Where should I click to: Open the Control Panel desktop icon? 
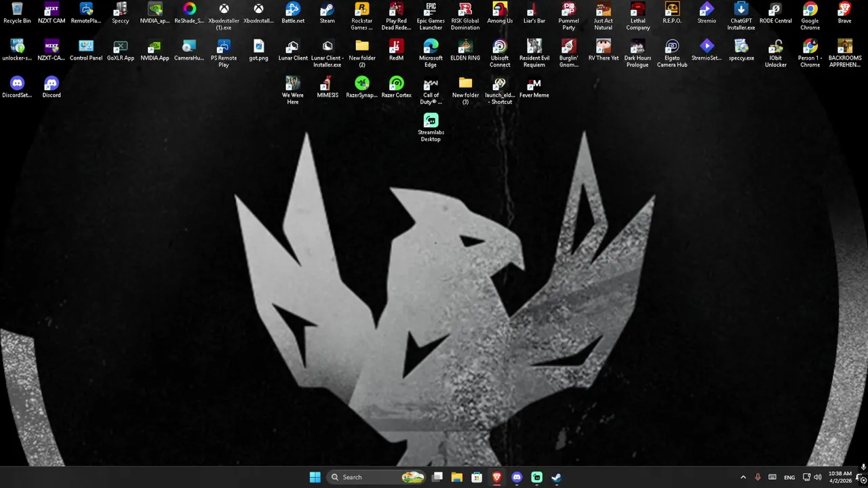click(86, 50)
